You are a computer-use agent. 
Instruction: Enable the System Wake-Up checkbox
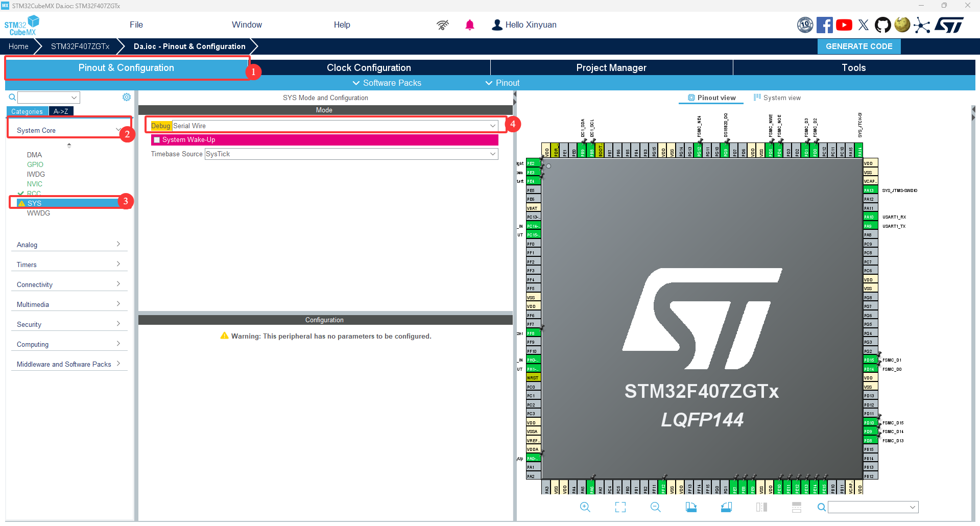click(x=157, y=139)
